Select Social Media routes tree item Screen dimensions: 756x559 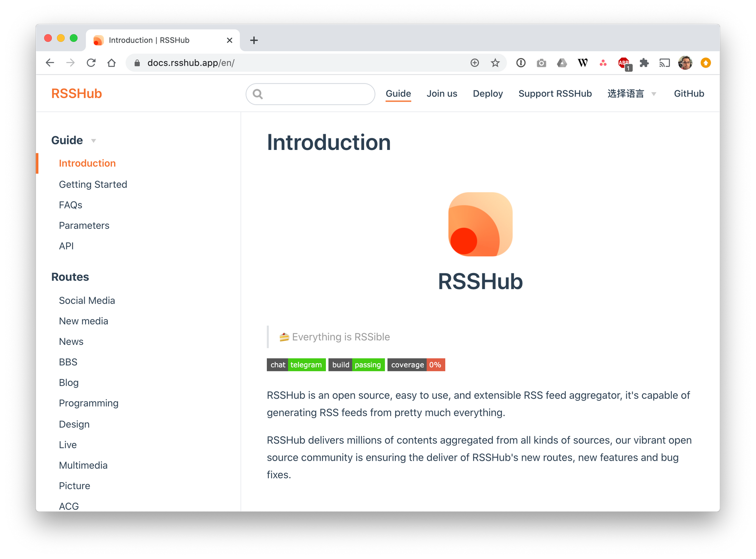click(x=87, y=300)
